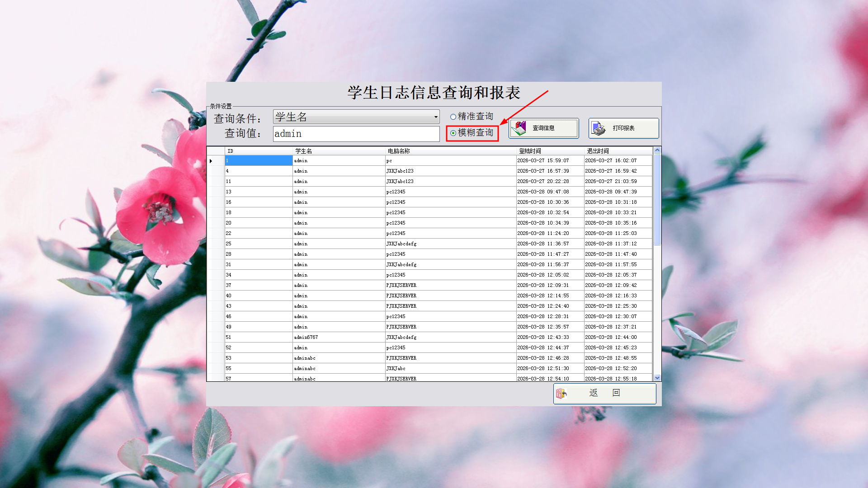This screenshot has height=488, width=868.
Task: Open the 查询条件 dropdown arrow
Action: coord(435,117)
